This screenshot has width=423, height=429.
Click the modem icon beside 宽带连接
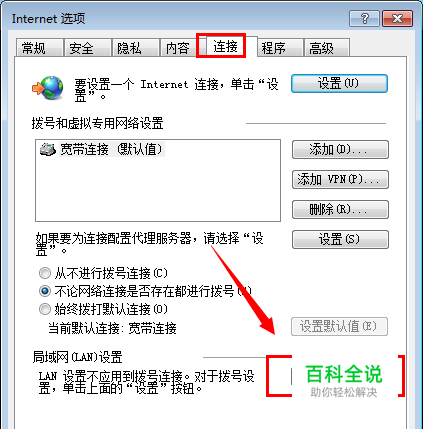[48, 149]
